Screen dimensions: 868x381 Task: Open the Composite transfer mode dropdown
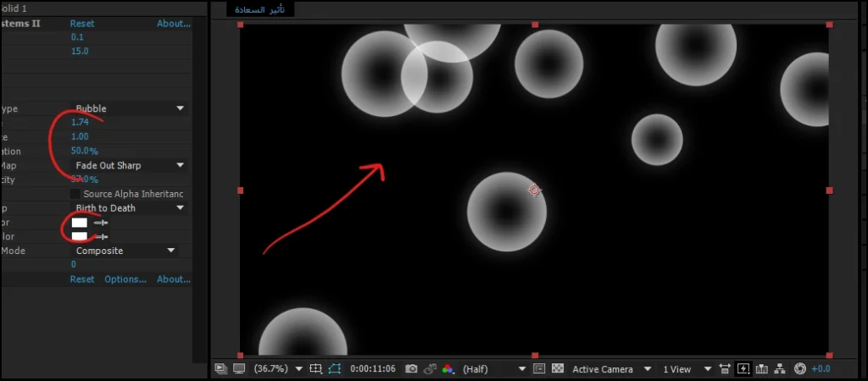point(125,251)
